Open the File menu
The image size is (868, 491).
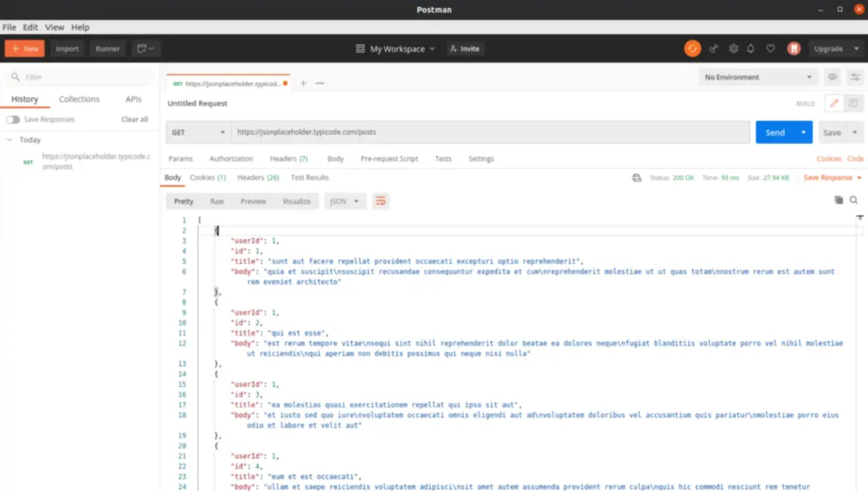10,27
